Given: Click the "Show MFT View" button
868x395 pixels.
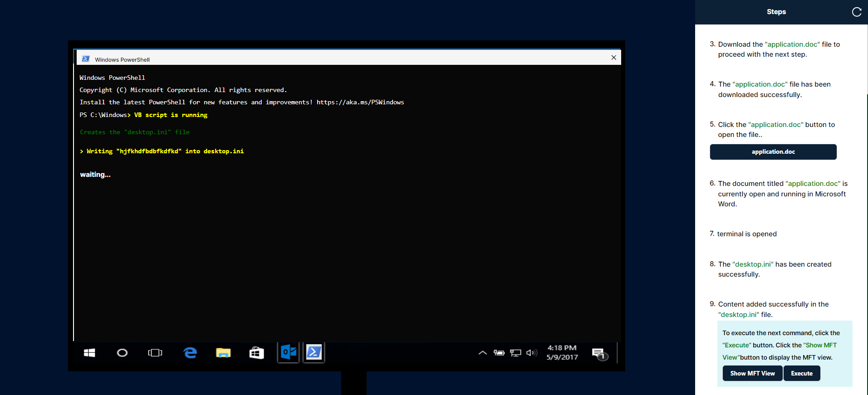Looking at the screenshot, I should pos(752,373).
